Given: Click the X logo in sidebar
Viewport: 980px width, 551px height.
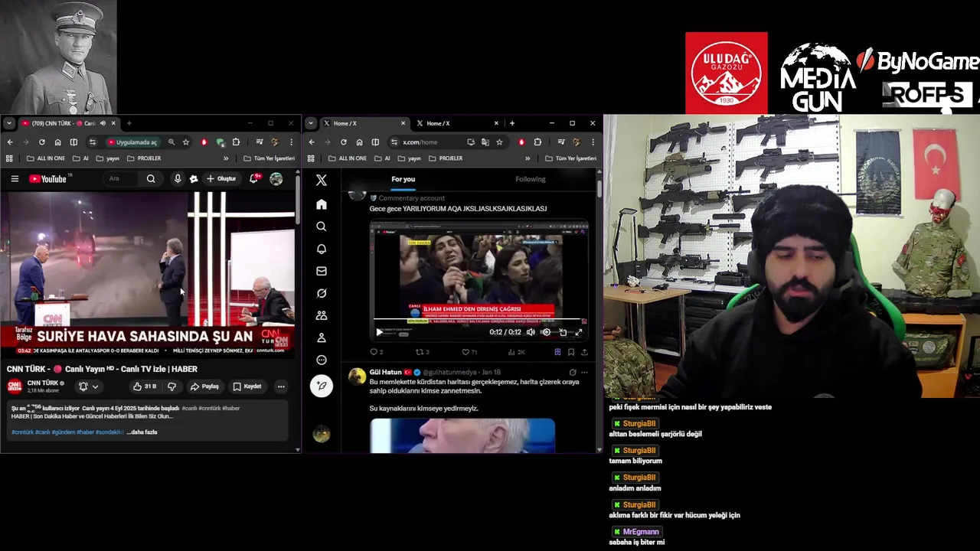Looking at the screenshot, I should click(322, 180).
